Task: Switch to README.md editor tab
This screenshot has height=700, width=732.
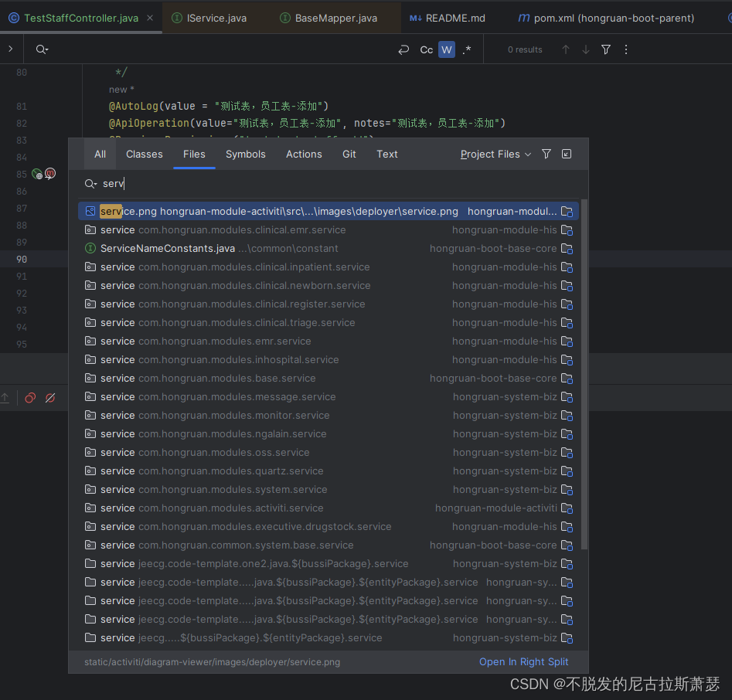Action: click(448, 19)
